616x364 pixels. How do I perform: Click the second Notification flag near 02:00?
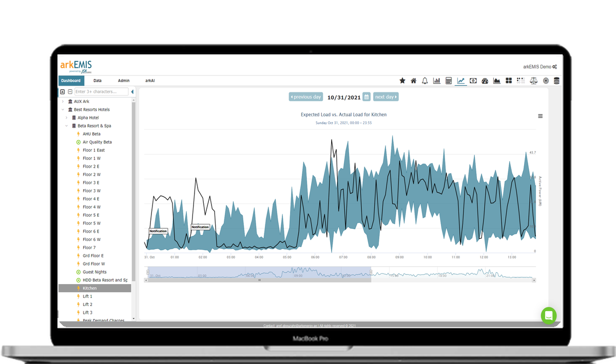tap(200, 227)
